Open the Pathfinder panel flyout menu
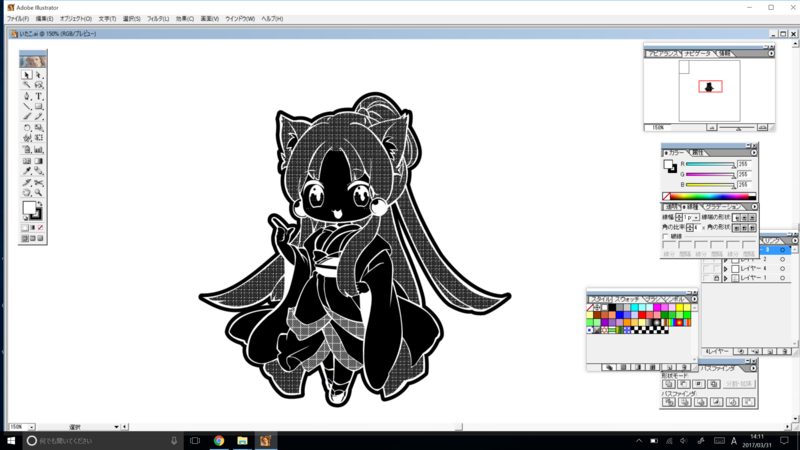The width and height of the screenshot is (800, 450). 753,368
